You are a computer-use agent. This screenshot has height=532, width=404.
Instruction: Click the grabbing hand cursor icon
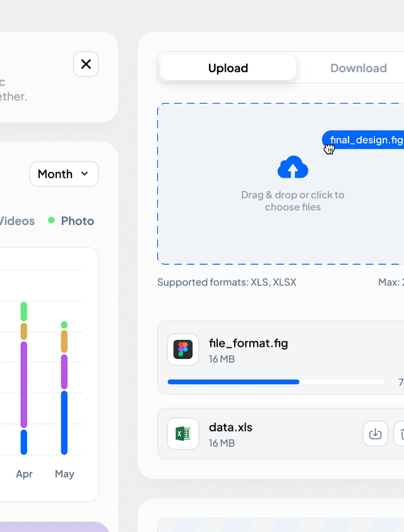coord(329,149)
